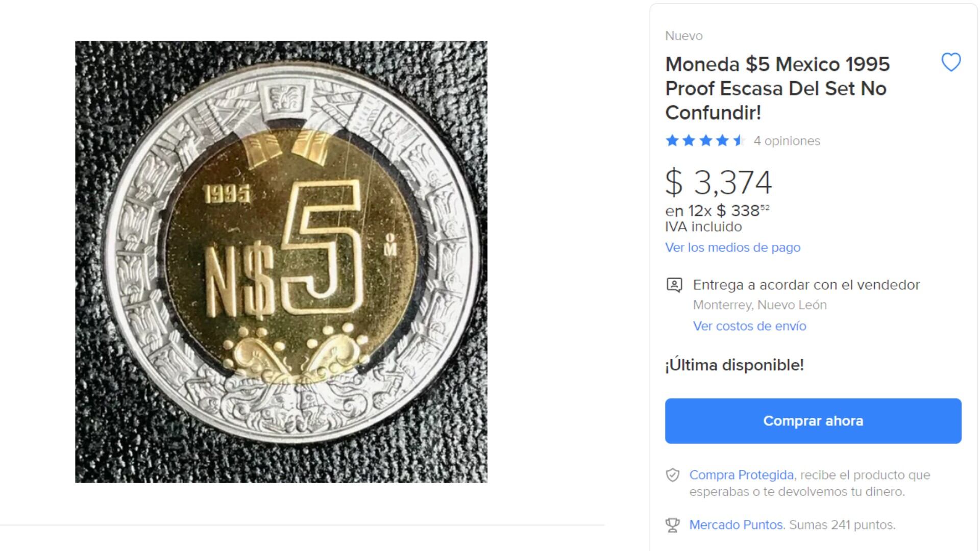Open Ver costos de envío link
This screenshot has height=551, width=980.
(749, 326)
